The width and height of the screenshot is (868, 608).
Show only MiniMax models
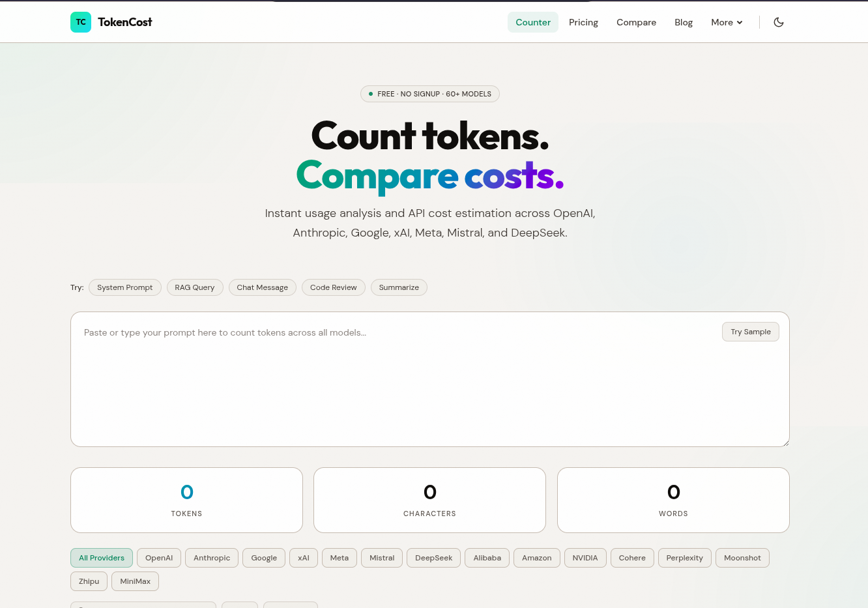pyautogui.click(x=135, y=581)
